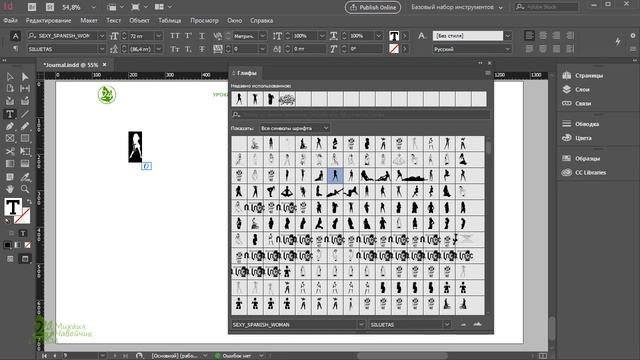Open the Layers panel (Слои)
The image size is (640, 360).
[576, 89]
